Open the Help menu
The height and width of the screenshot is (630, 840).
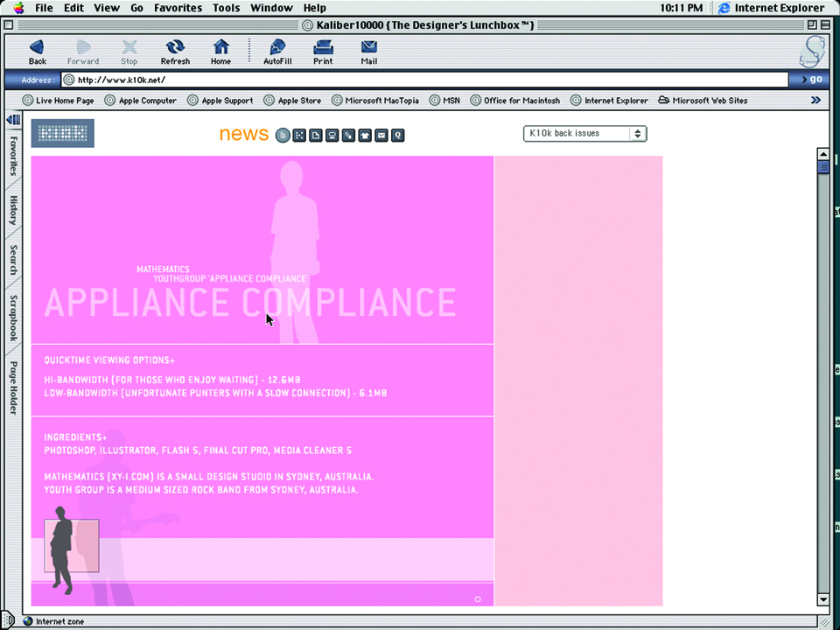point(314,8)
